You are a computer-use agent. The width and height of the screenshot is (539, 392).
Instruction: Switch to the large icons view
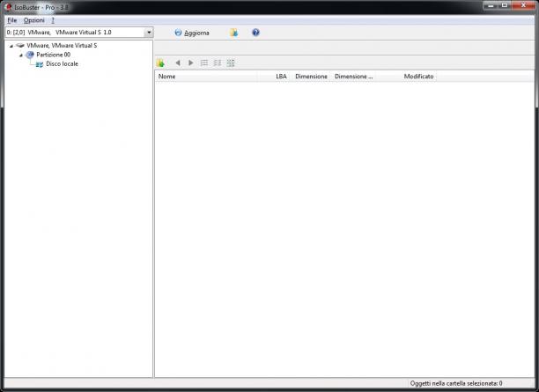tap(231, 63)
